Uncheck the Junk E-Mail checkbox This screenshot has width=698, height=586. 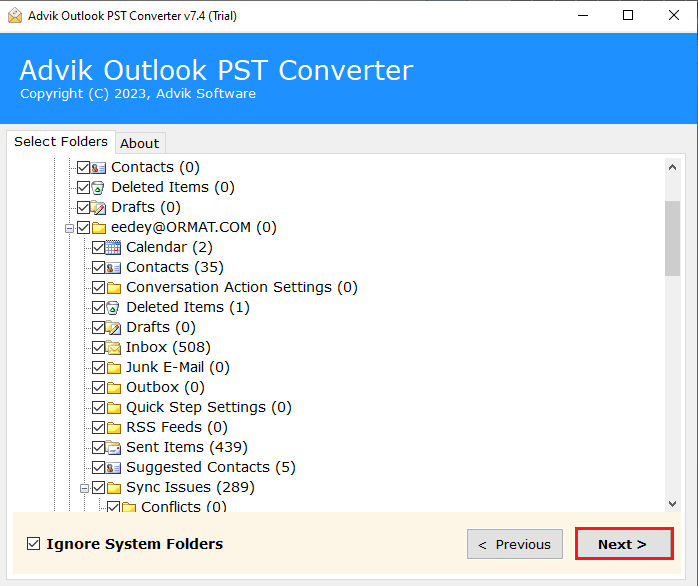(98, 367)
